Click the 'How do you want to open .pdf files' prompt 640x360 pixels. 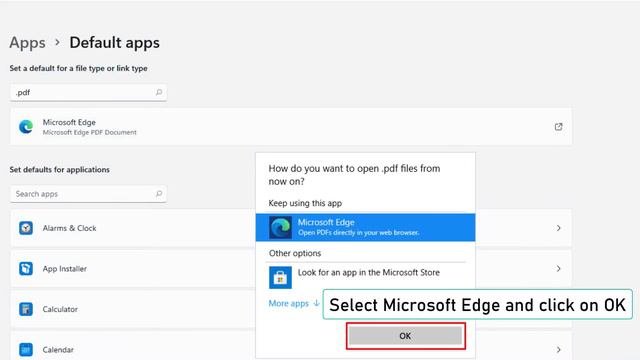(x=354, y=175)
